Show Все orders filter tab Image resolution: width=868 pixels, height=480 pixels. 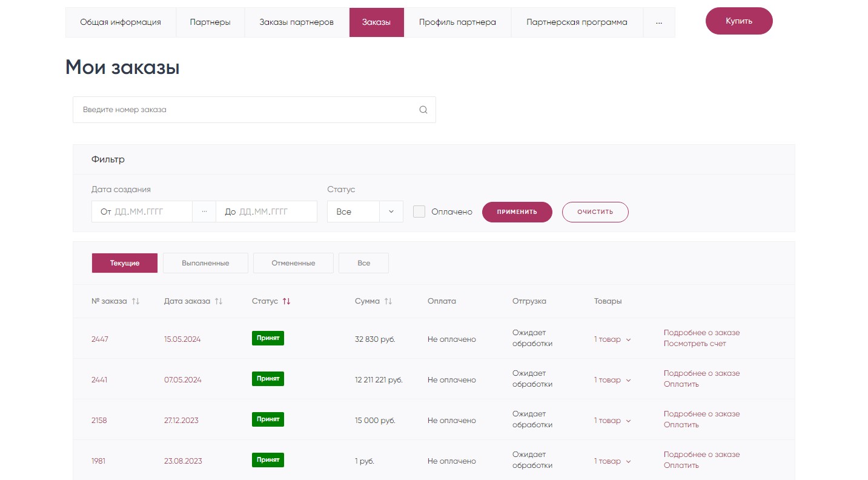click(363, 263)
